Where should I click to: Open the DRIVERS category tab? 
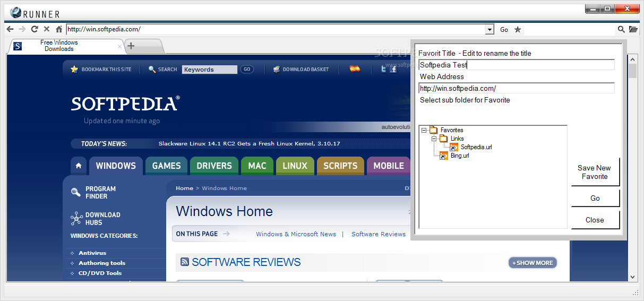pos(214,166)
